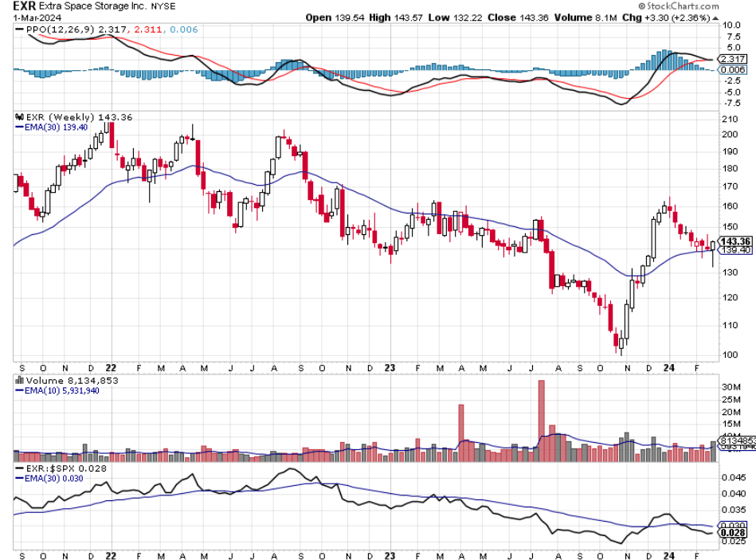Click the blue 0.006 PPO histogram value

(x=184, y=29)
